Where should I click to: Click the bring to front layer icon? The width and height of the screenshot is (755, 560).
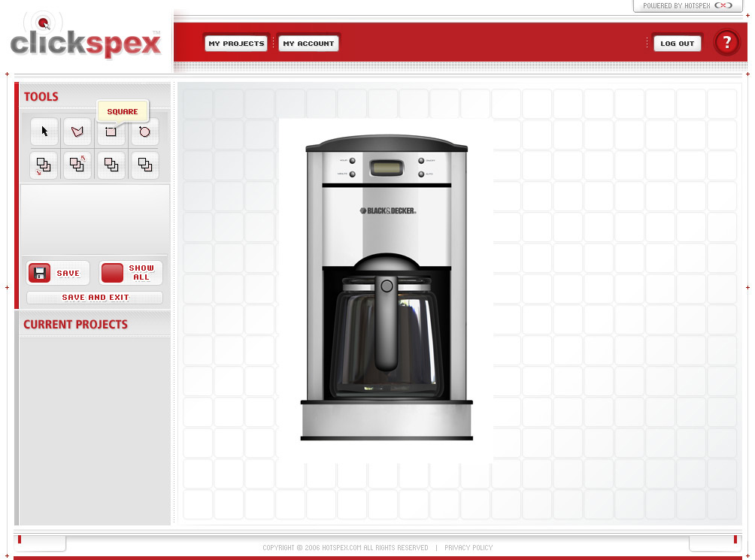click(77, 165)
